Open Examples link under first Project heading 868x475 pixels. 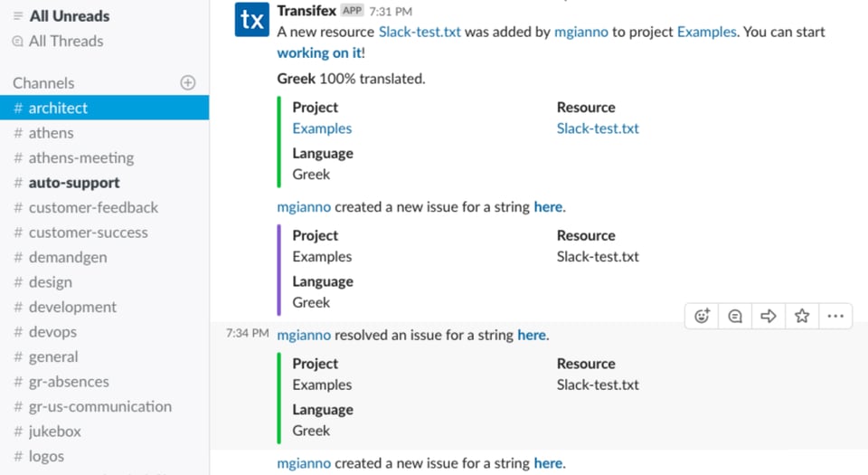tap(322, 128)
